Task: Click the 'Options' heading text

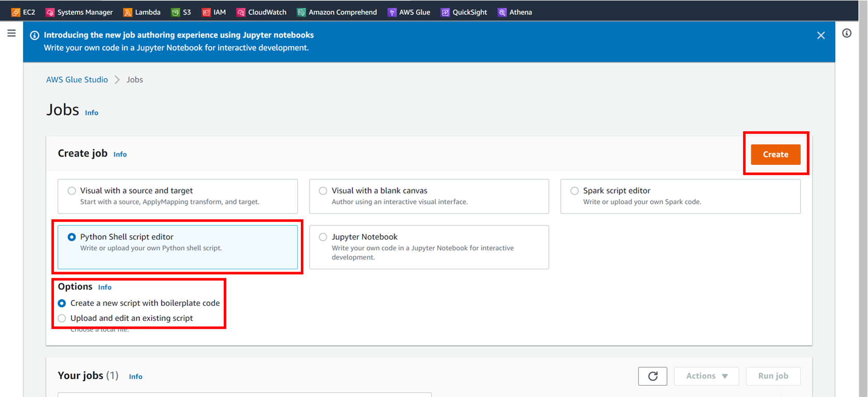Action: point(75,287)
